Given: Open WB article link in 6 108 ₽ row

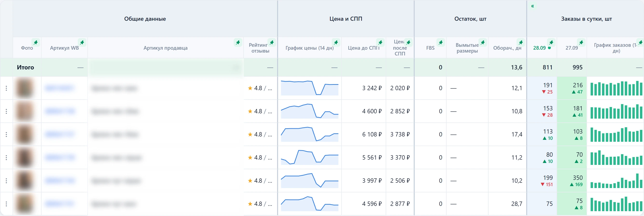Looking at the screenshot, I should pos(59,134).
